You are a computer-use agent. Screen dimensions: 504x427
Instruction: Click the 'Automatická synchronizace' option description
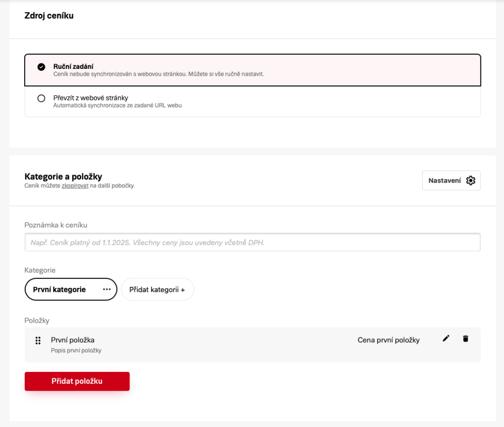pos(117,105)
